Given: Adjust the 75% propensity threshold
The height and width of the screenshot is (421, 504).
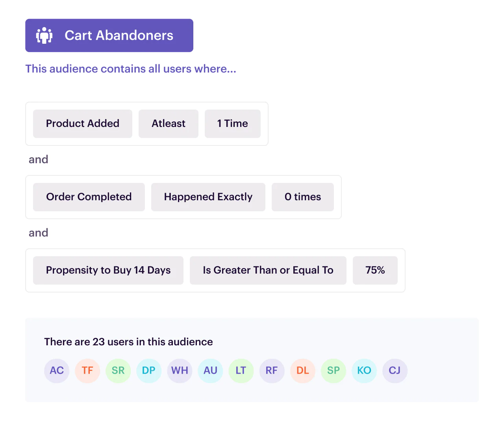Looking at the screenshot, I should coord(375,270).
